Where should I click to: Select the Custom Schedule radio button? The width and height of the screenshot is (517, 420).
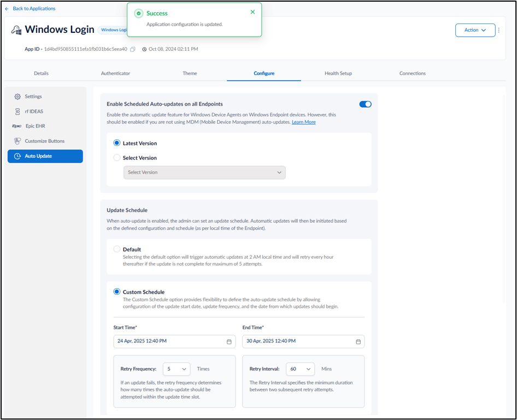pos(117,291)
